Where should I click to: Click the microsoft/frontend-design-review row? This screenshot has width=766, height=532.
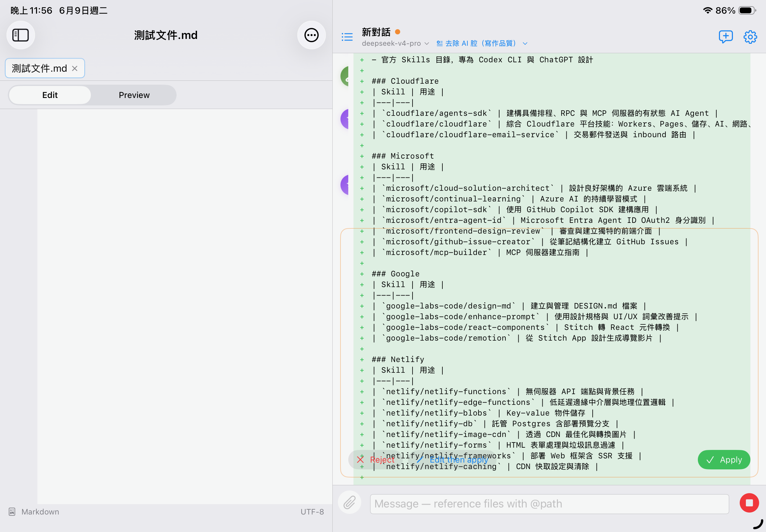pos(516,231)
